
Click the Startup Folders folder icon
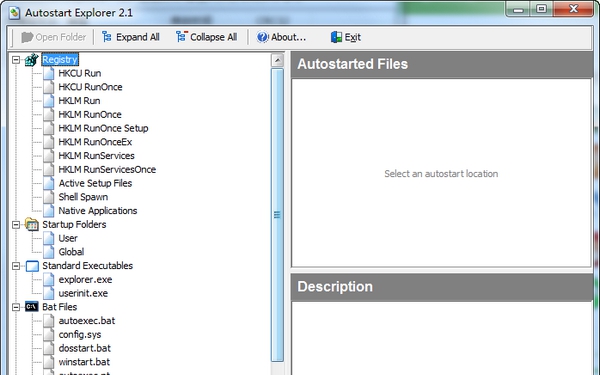pyautogui.click(x=32, y=224)
